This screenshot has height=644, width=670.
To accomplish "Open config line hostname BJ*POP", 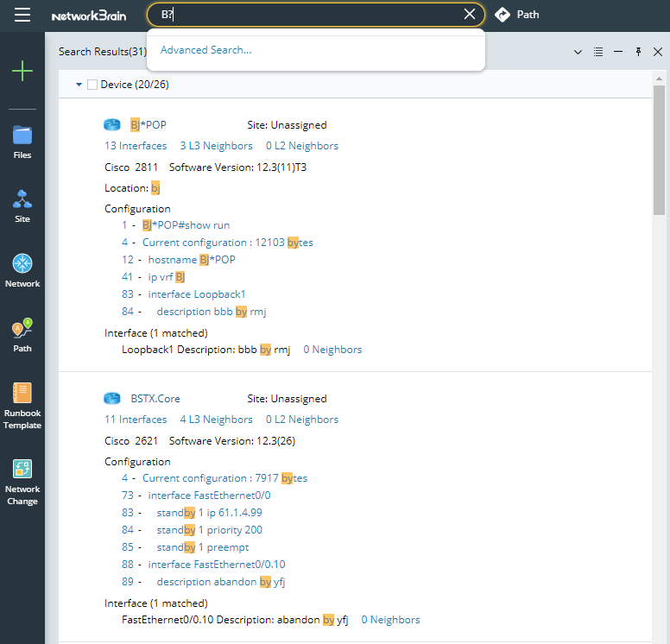I will pyautogui.click(x=192, y=259).
